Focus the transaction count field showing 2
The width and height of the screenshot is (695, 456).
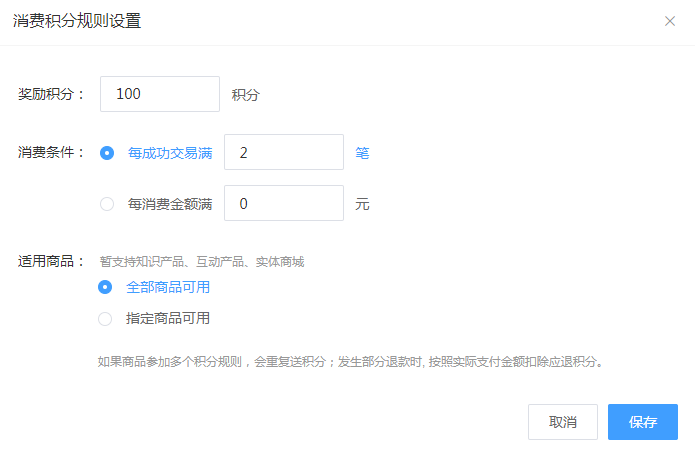284,152
